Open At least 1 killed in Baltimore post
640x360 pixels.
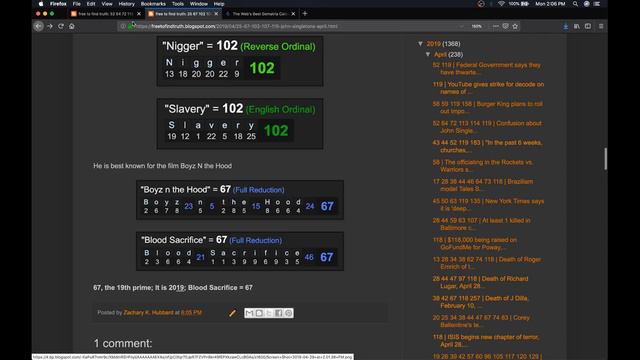pyautogui.click(x=482, y=224)
